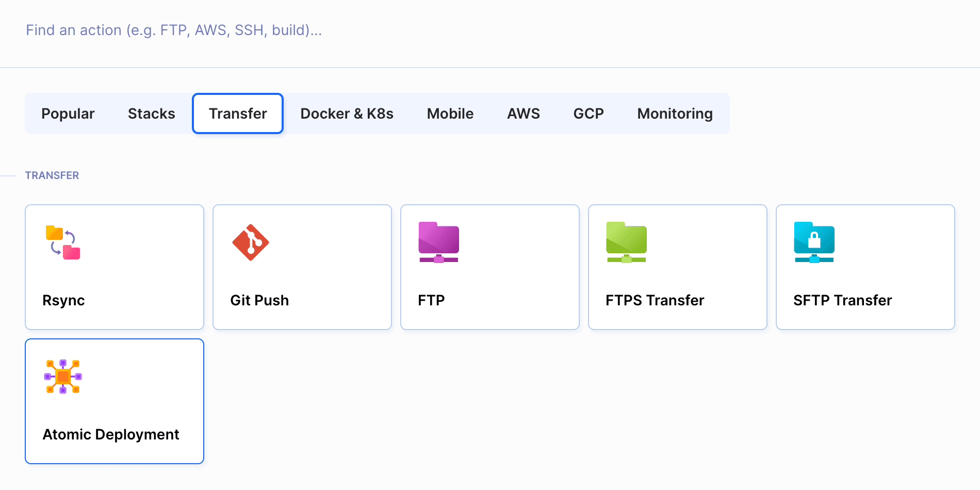
Task: Choose the Atomic Deployment label
Action: pos(111,434)
